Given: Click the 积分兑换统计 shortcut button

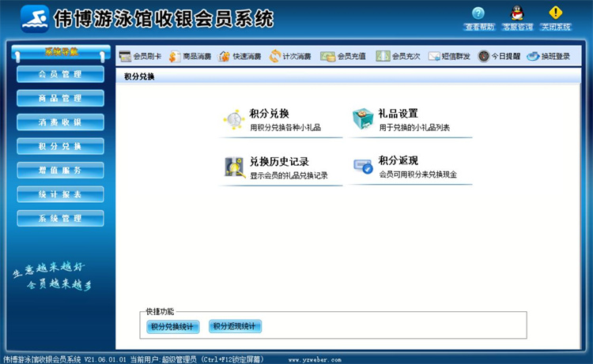Looking at the screenshot, I should 173,327.
